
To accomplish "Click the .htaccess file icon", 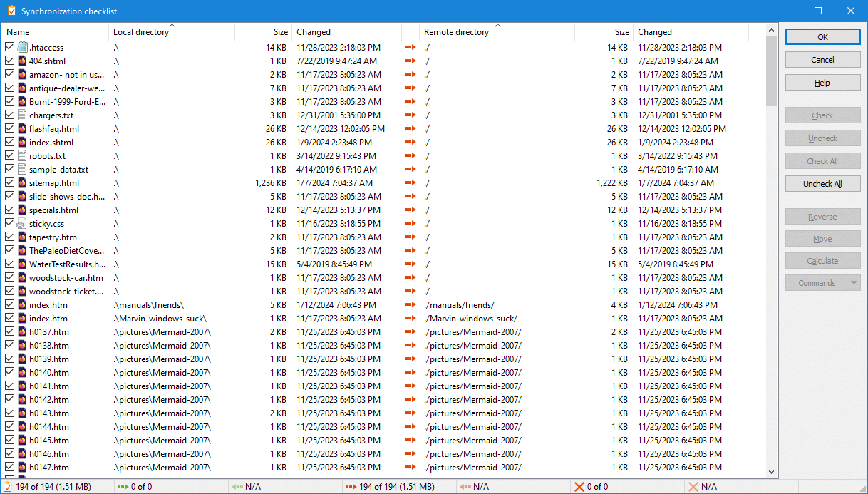I will [x=22, y=48].
